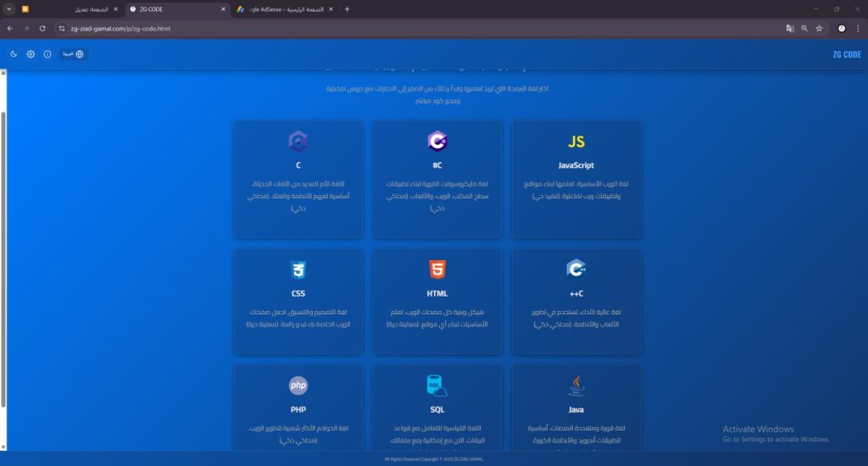
Task: Open settings using the gear icon
Action: pyautogui.click(x=31, y=54)
